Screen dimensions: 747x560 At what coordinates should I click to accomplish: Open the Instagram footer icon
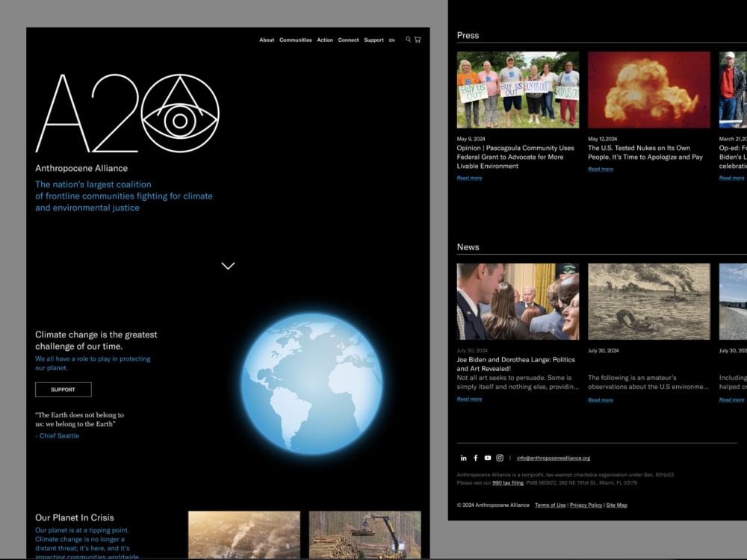coord(500,458)
